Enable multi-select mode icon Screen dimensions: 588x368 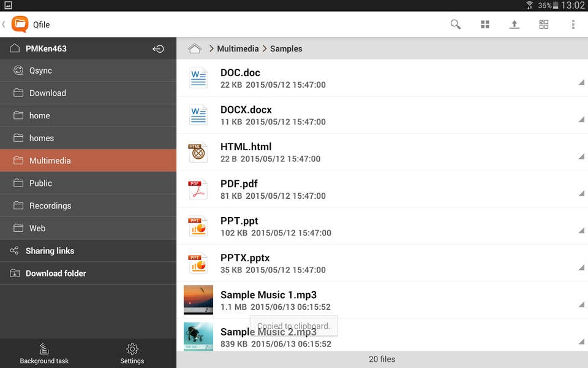(544, 25)
